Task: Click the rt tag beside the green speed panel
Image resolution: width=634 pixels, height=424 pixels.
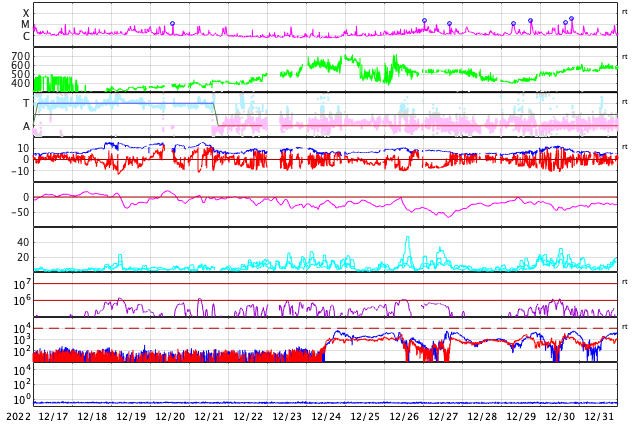Action: (x=625, y=57)
